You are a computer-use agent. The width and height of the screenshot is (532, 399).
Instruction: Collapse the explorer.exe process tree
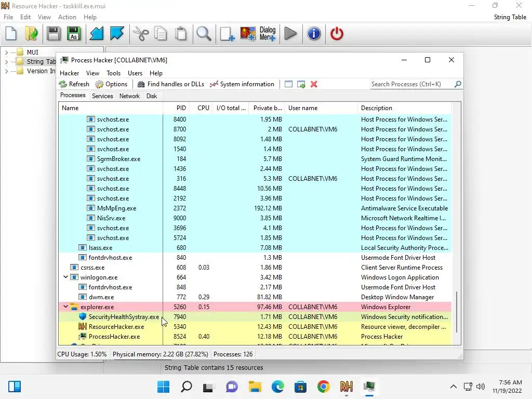click(65, 307)
